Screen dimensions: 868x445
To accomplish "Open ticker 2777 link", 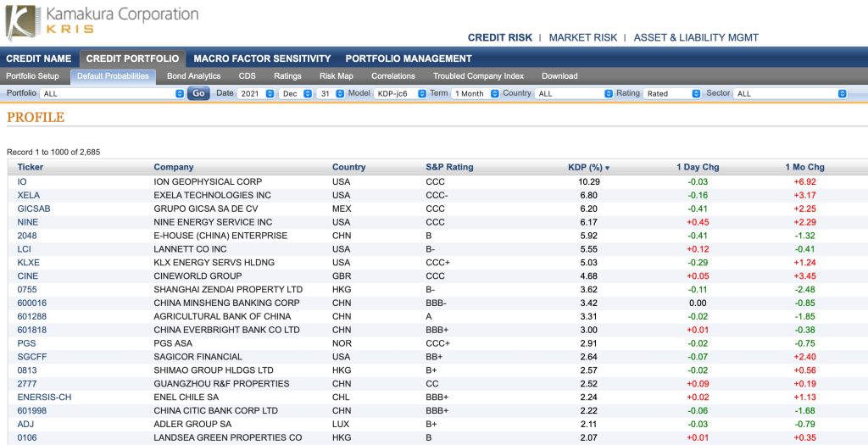I will click(27, 384).
